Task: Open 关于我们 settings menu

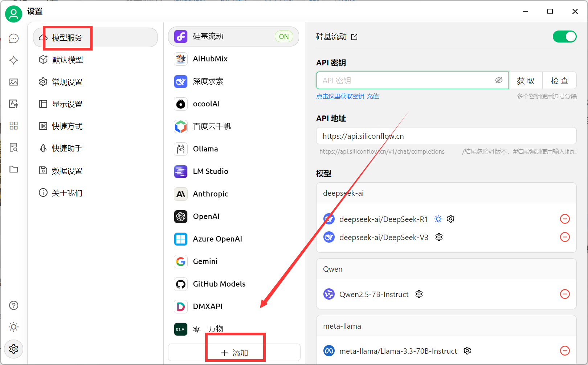Action: [95, 193]
